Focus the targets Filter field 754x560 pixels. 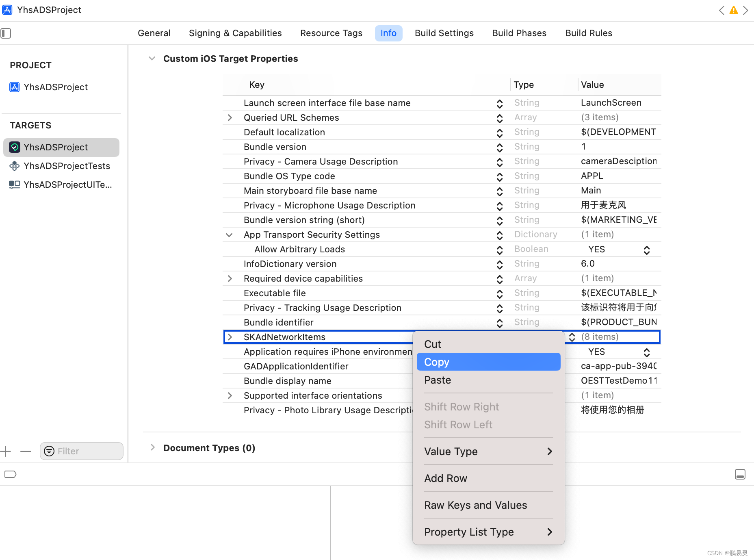[81, 451]
